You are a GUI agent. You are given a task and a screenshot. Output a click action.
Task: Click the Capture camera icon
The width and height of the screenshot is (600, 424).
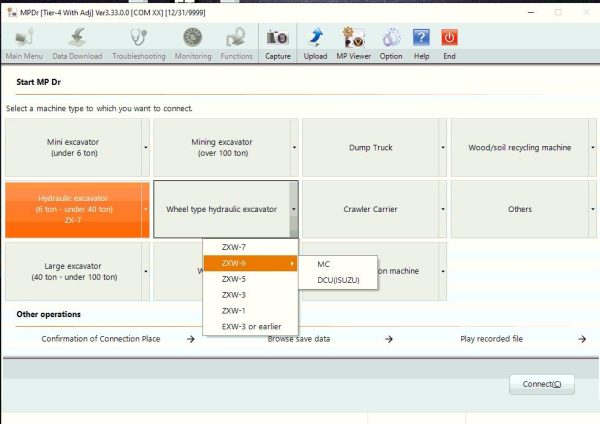[277, 38]
